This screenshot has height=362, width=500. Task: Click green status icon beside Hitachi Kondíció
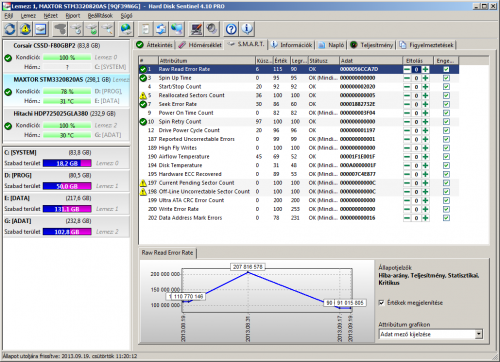[8, 126]
